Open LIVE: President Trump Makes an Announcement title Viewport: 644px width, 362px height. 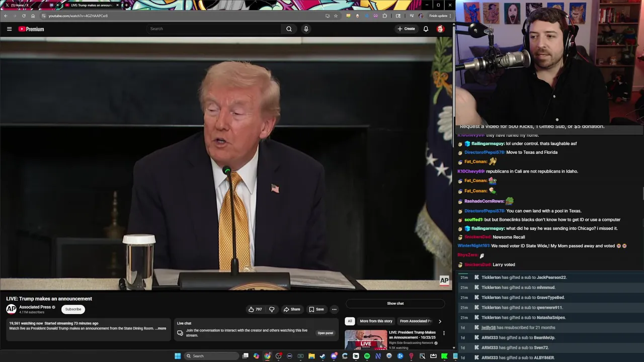[413, 335]
